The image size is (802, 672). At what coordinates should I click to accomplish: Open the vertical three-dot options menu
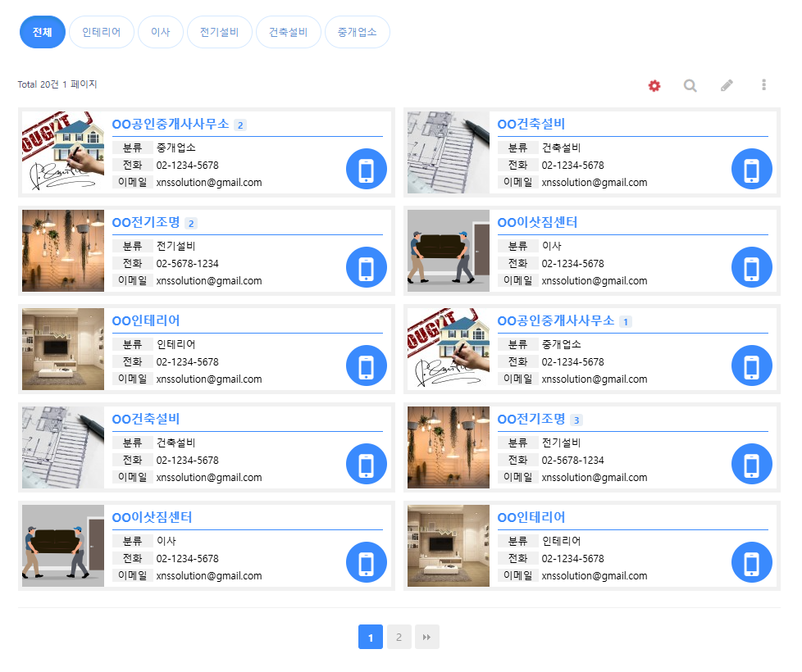click(x=763, y=84)
